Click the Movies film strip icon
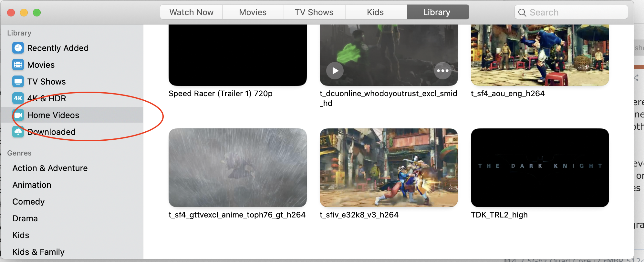 [x=18, y=65]
